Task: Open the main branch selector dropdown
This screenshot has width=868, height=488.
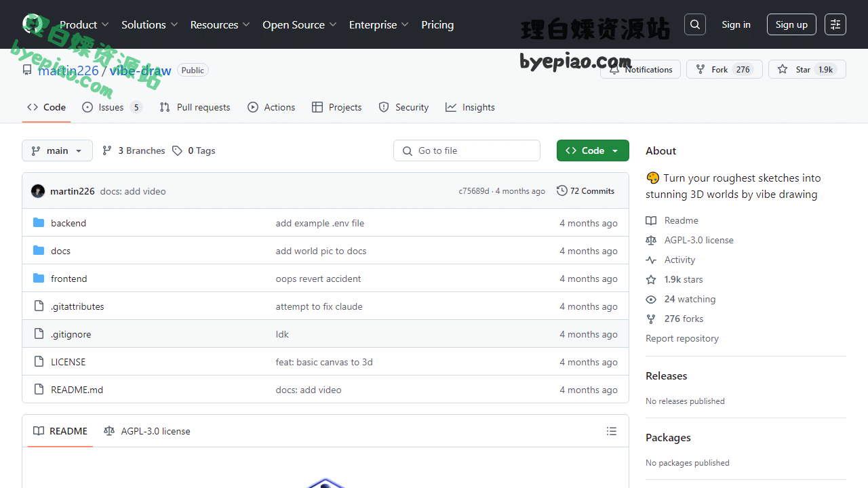Action: [x=57, y=150]
